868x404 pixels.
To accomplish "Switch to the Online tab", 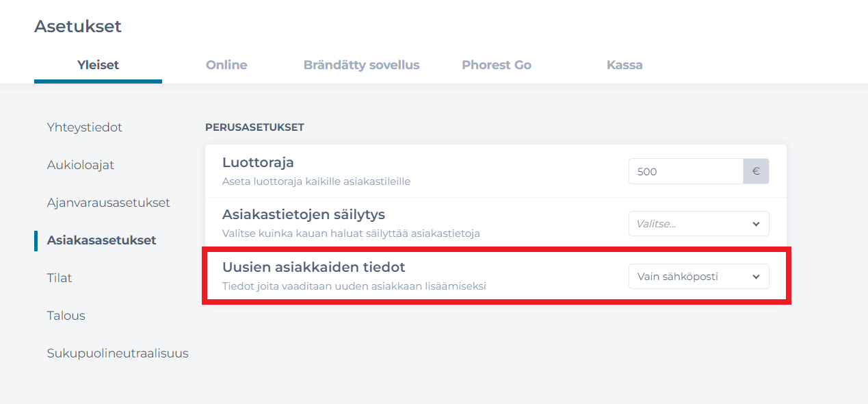I will tap(226, 64).
